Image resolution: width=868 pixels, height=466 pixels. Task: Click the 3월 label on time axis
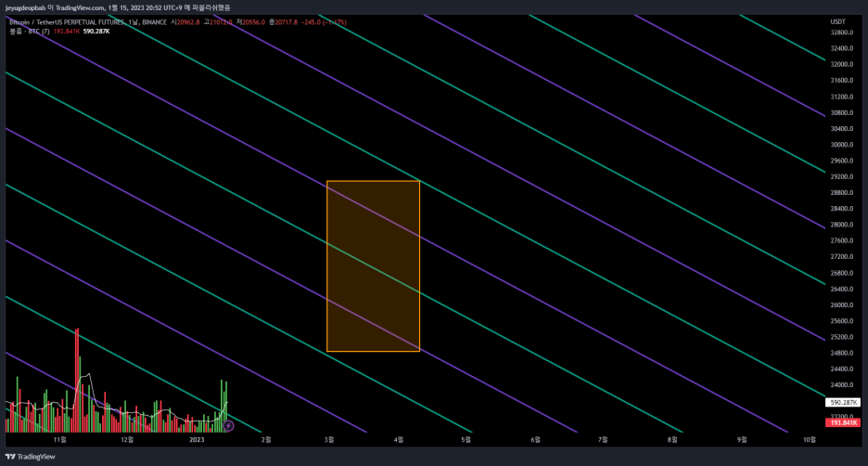pos(329,439)
